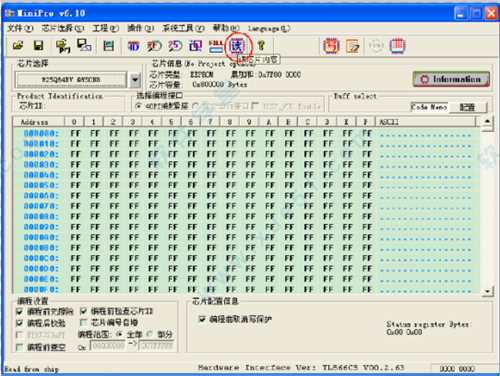Screen dimensions: 500x376
Task: Click the 配置 button in Buff select
Action: pos(468,107)
